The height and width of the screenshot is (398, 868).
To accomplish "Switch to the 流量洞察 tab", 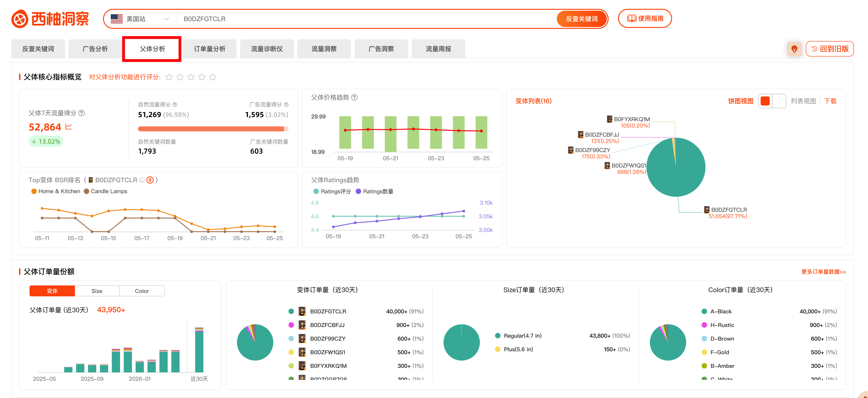I will coord(324,49).
